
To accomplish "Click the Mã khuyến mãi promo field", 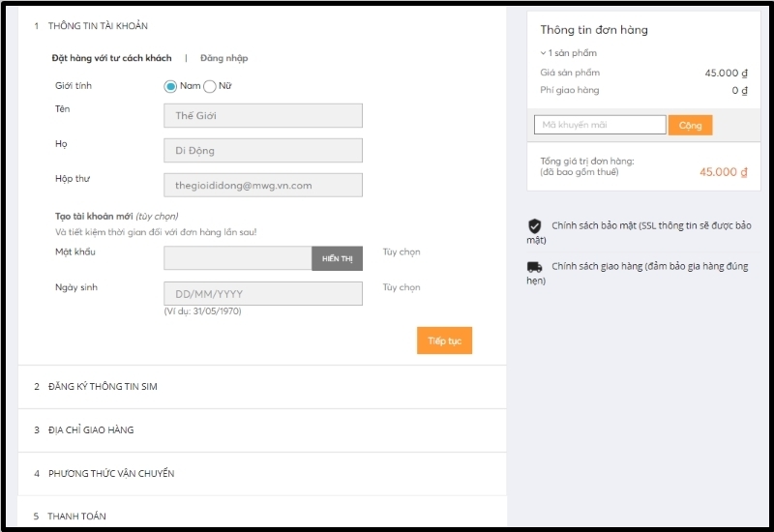I will click(x=600, y=125).
